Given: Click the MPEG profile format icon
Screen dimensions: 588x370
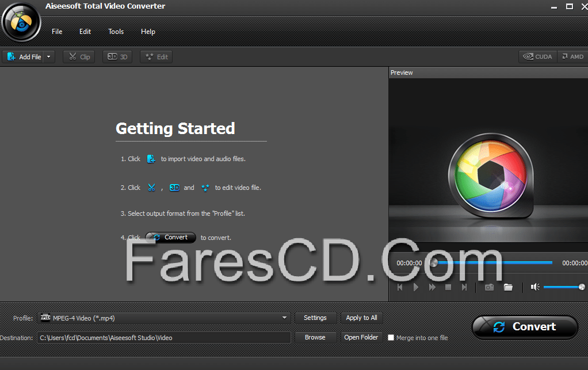Looking at the screenshot, I should [45, 318].
